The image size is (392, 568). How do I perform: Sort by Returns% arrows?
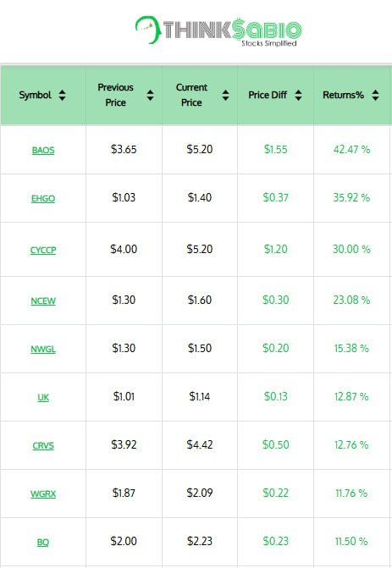coord(375,96)
